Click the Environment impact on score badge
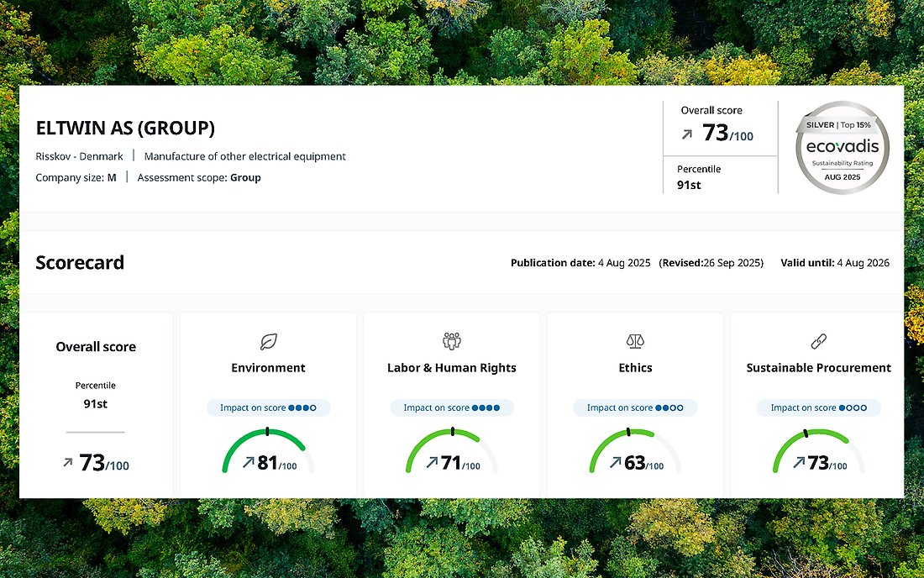The width and height of the screenshot is (924, 578). 269,407
